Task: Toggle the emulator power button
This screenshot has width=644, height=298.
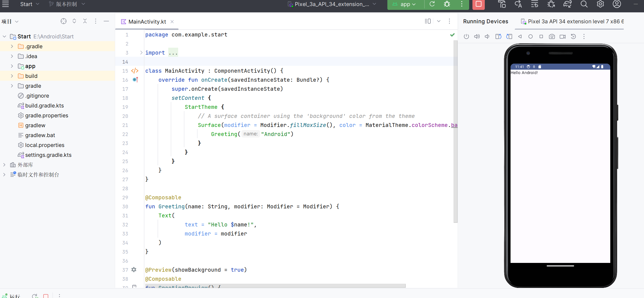Action: click(466, 36)
